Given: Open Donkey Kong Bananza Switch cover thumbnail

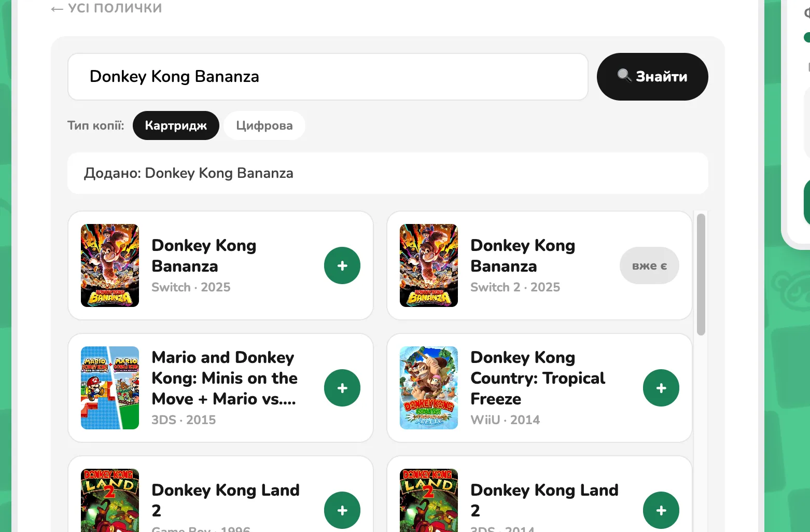Looking at the screenshot, I should (x=110, y=265).
